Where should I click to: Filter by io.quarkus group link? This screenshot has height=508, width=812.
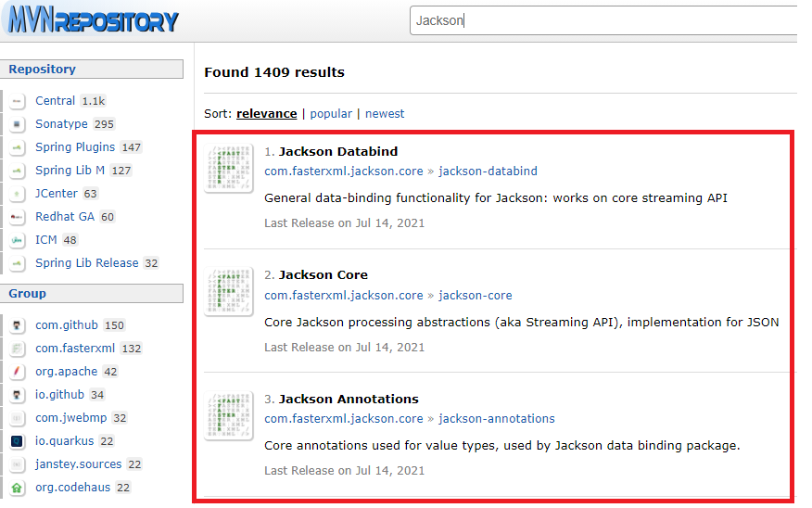tap(65, 441)
